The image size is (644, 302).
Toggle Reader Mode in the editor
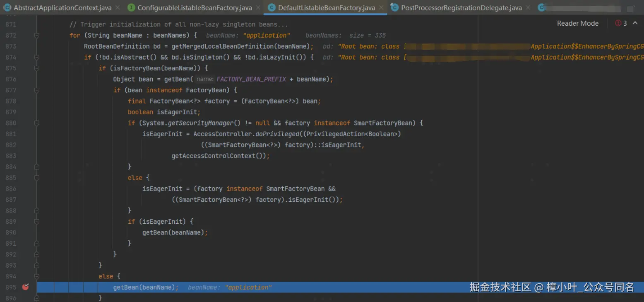coord(578,23)
